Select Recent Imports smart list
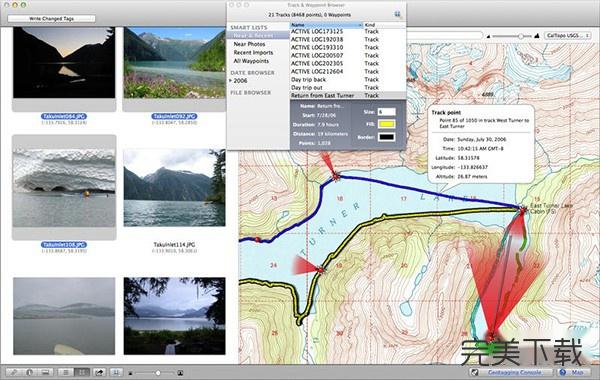Screen dimensions: 600x380 (253, 52)
